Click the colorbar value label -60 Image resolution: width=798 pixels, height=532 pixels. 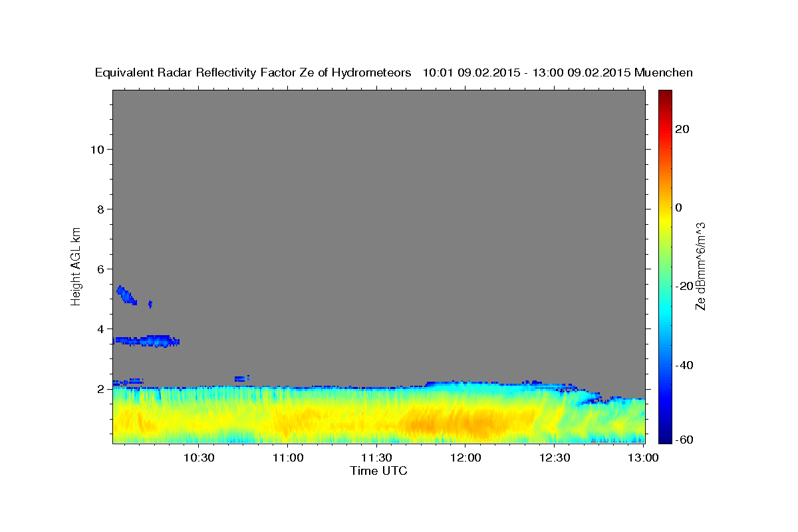coord(684,439)
